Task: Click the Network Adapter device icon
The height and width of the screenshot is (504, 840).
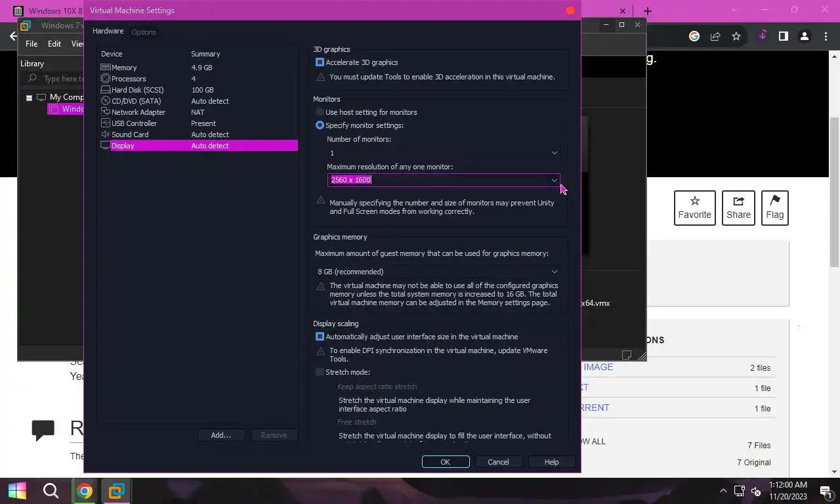Action: [x=105, y=112]
